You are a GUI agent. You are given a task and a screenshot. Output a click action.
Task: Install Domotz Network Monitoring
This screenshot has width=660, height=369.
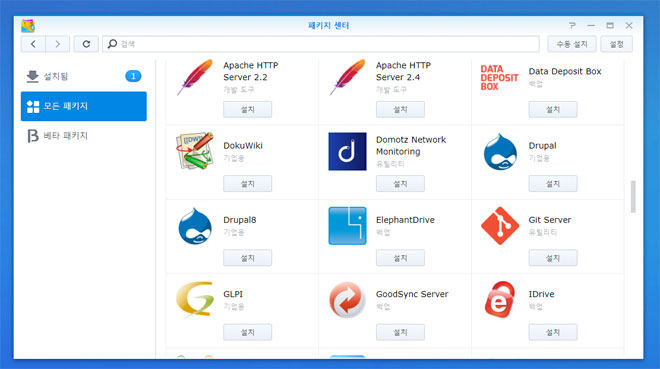400,184
